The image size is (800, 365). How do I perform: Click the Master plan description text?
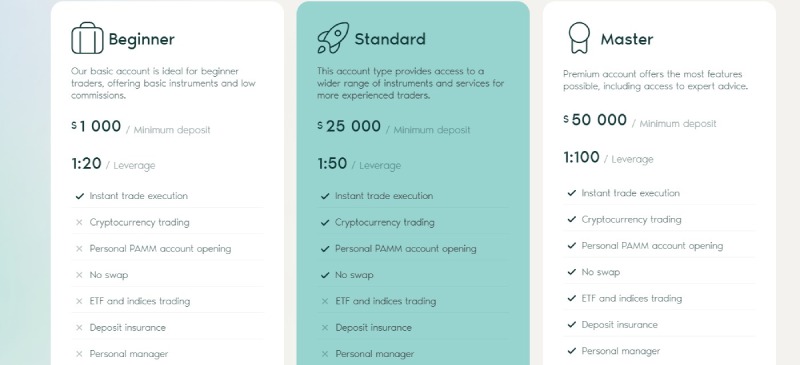[655, 80]
